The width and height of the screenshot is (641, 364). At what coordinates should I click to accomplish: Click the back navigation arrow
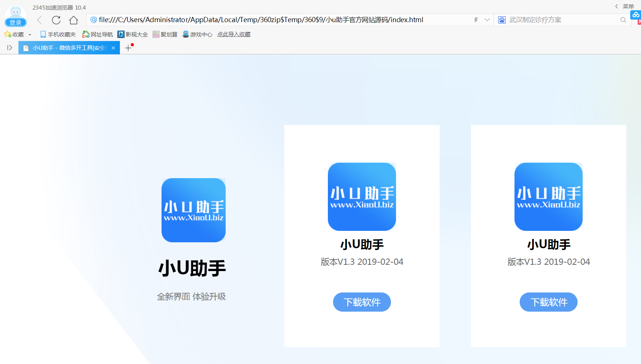(39, 20)
